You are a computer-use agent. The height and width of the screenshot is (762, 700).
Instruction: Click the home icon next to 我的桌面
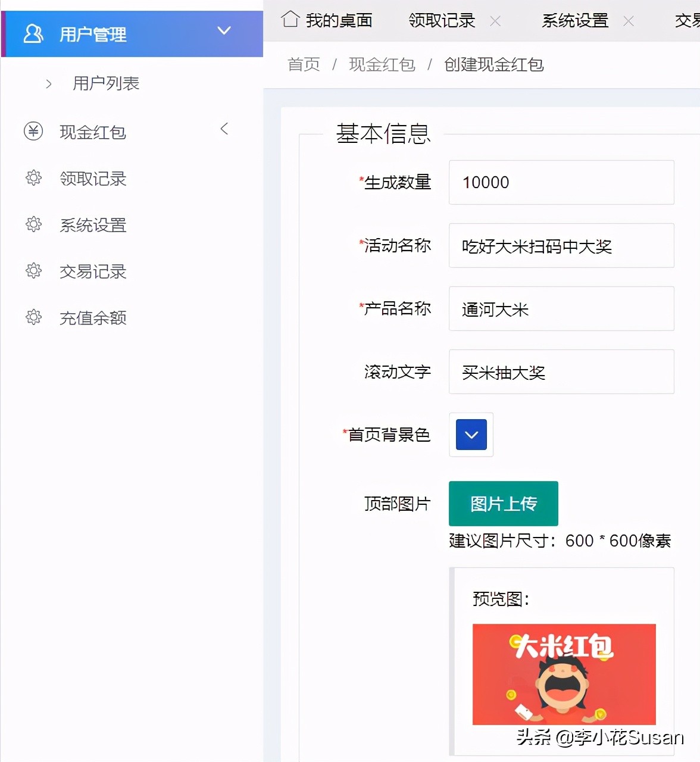290,19
